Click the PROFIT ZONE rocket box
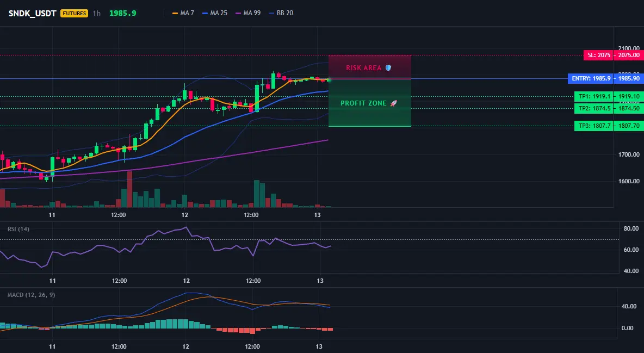 pos(370,103)
